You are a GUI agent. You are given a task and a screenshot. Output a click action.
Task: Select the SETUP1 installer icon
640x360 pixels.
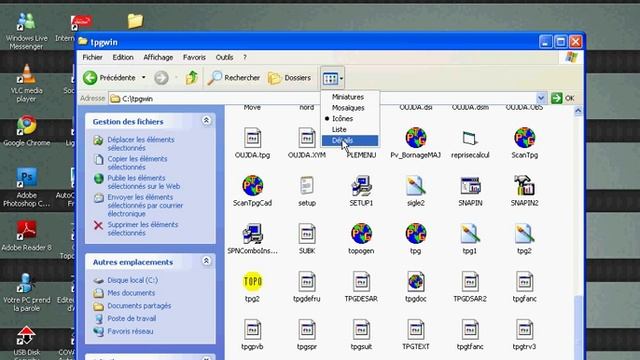361,186
